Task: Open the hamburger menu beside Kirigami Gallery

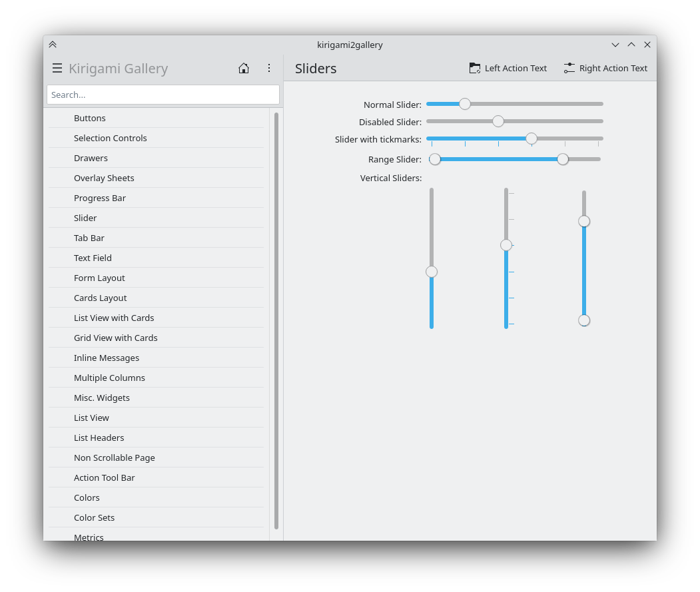Action: [57, 69]
